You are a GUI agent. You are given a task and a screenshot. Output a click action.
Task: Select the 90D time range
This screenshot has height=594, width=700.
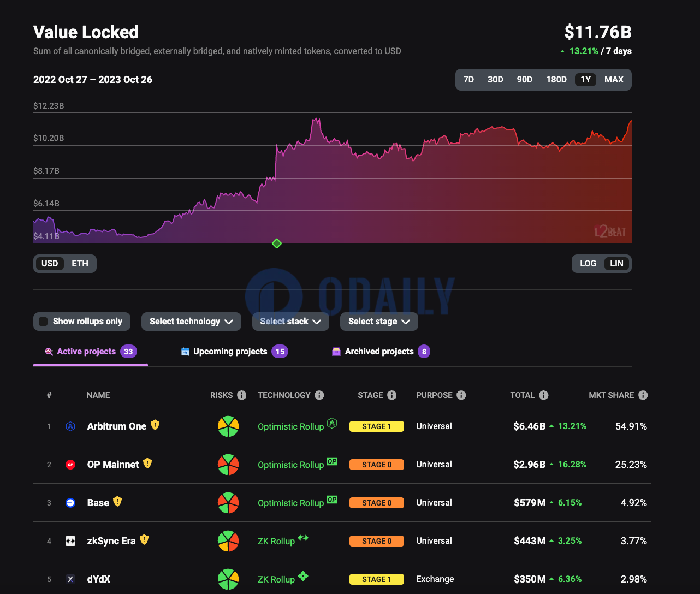click(x=525, y=80)
